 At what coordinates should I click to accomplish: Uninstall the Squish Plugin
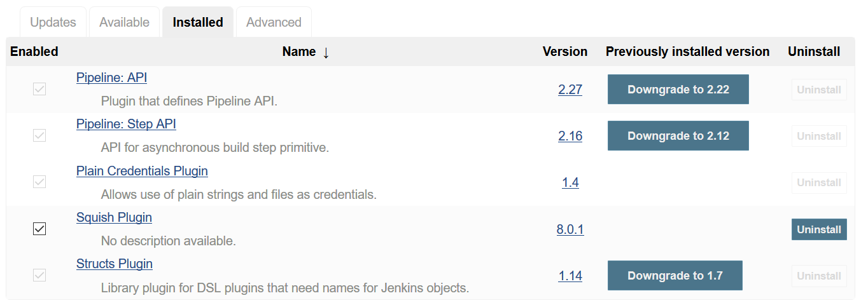pyautogui.click(x=818, y=229)
